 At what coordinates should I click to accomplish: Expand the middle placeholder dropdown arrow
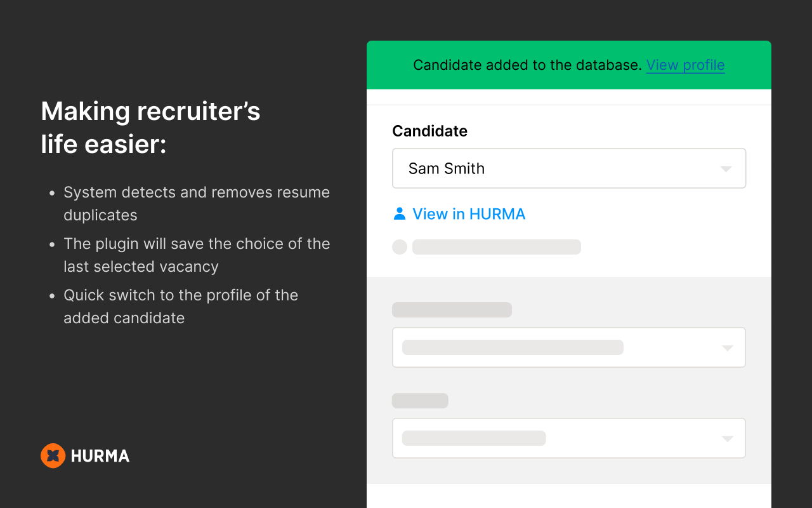click(x=728, y=348)
